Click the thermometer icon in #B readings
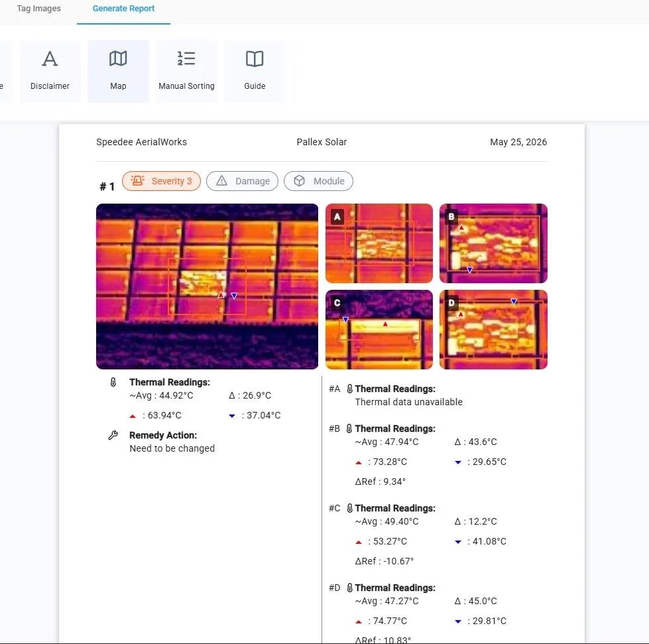649x644 pixels. [349, 428]
